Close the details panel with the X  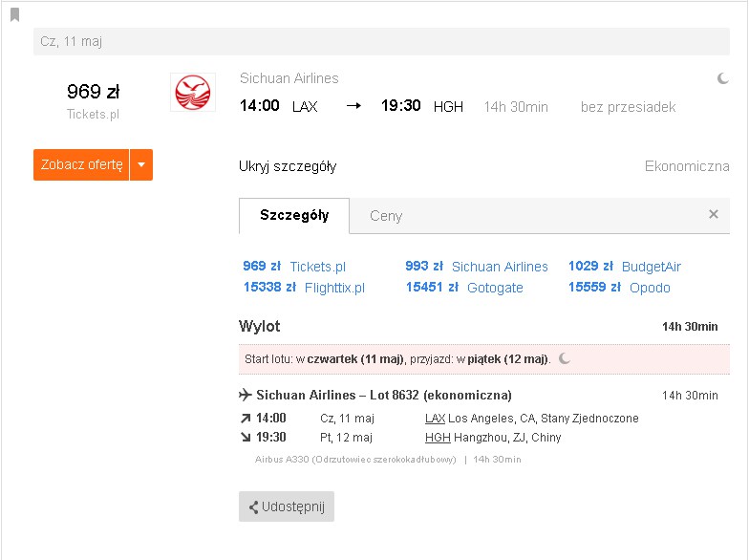coord(713,214)
